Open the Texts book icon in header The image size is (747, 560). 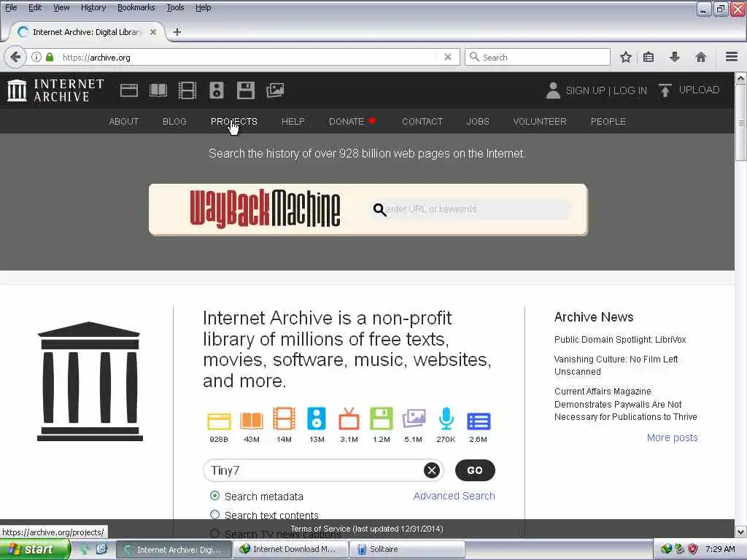[158, 90]
